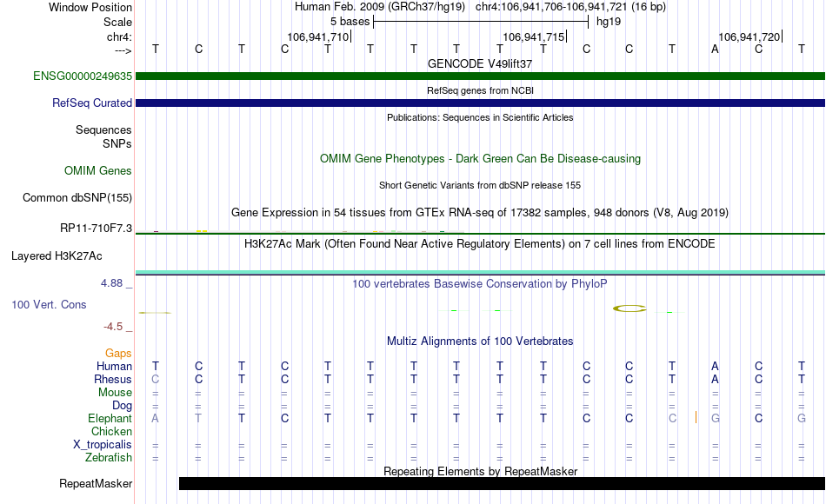The image size is (826, 504).
Task: Click the cyan H3K27Ac signal bar
Action: [x=480, y=272]
